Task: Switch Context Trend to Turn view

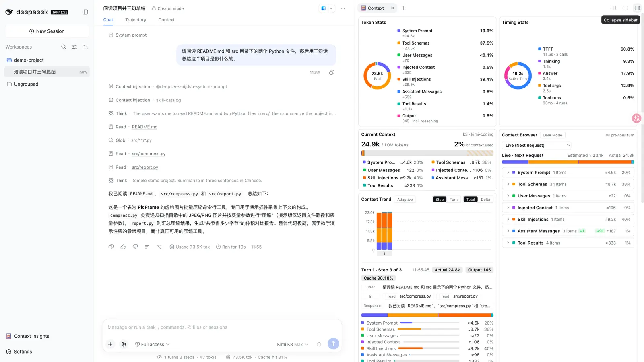Action: click(x=454, y=200)
